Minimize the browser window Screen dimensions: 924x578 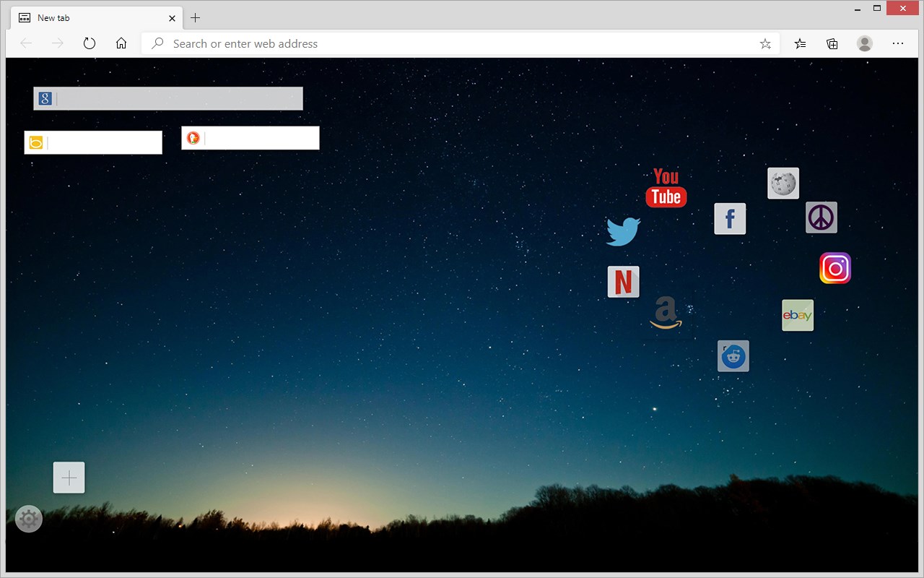857,9
